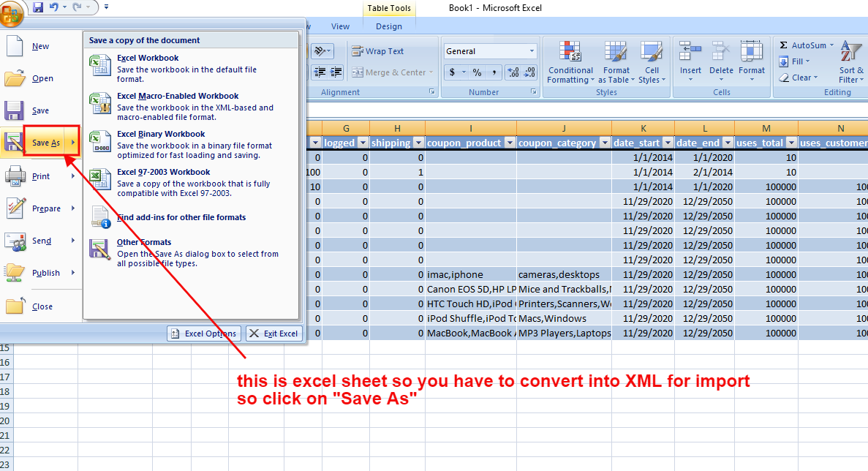Save as Excel Macro-Enabled Workbook
This screenshot has width=868, height=471.
[191, 106]
